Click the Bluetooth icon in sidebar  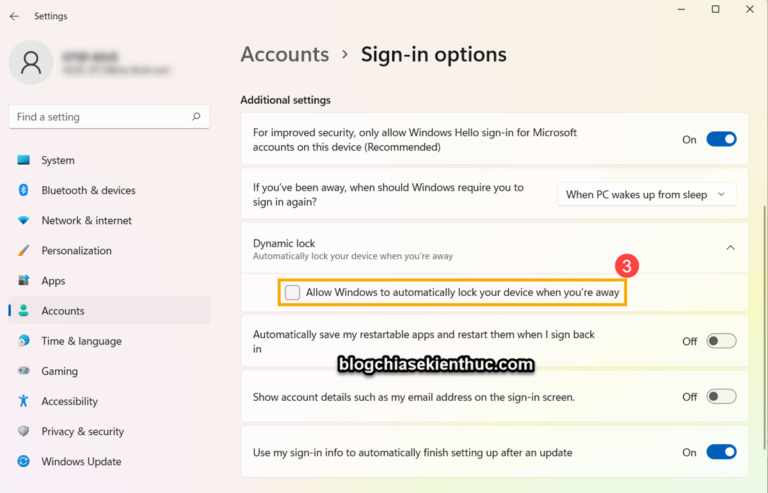pyautogui.click(x=23, y=190)
